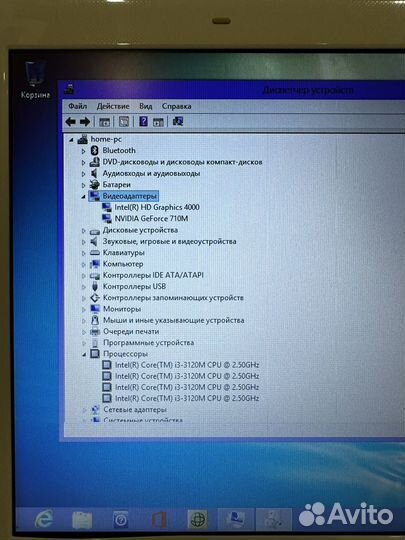Click the Процессоры category icon
This screenshot has width=405, height=540.
coord(95,354)
